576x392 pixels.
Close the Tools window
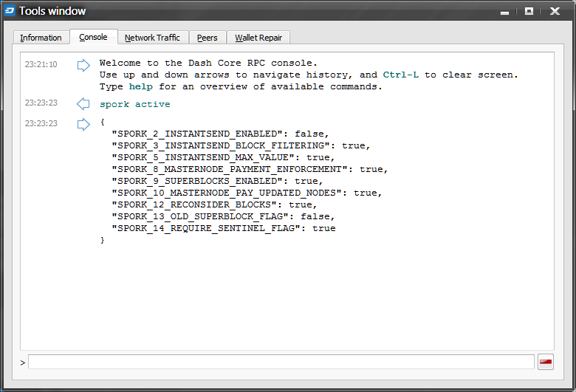click(x=555, y=11)
